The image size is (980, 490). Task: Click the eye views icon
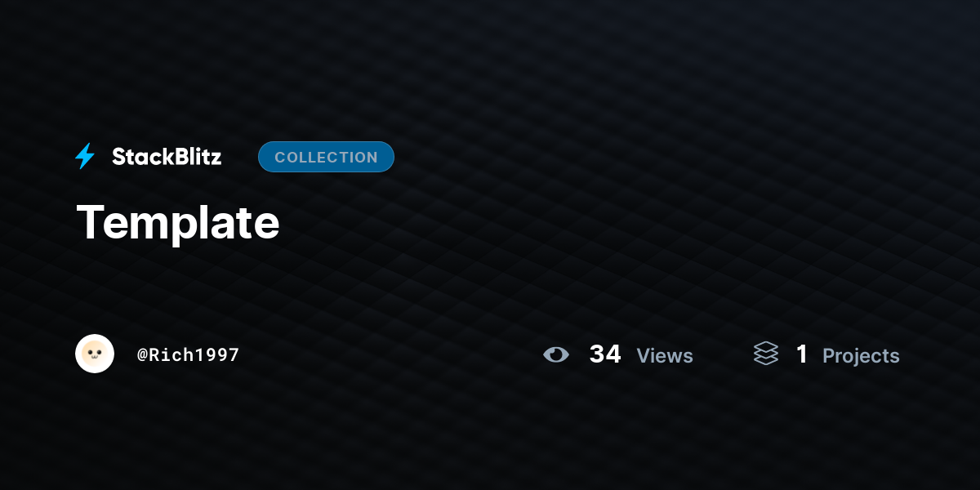[556, 354]
